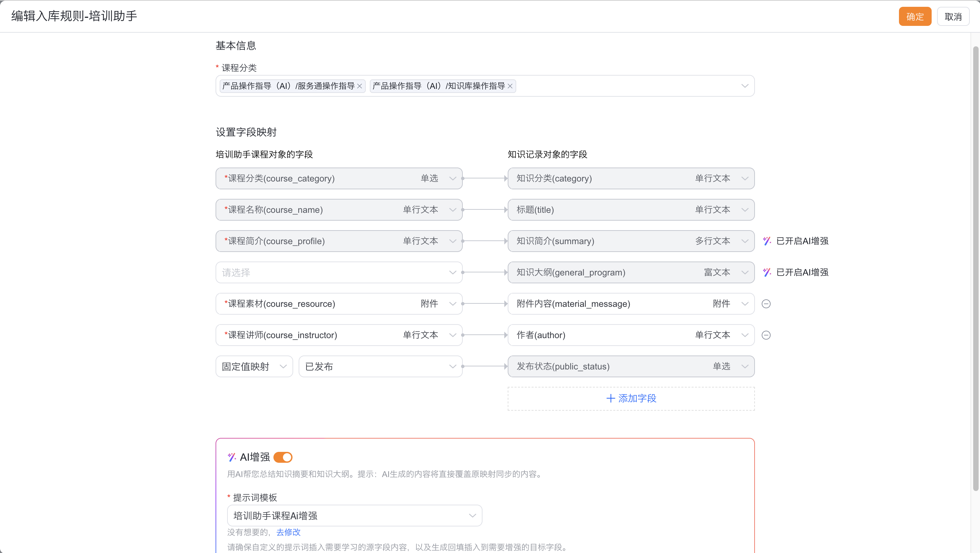
Task: Click the 设置字段映射 section heading
Action: 246,132
